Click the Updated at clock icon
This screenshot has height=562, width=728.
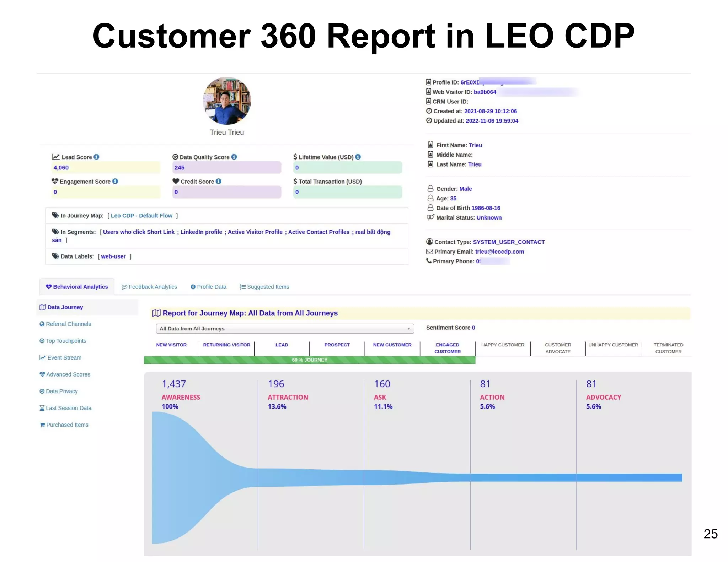click(x=429, y=120)
